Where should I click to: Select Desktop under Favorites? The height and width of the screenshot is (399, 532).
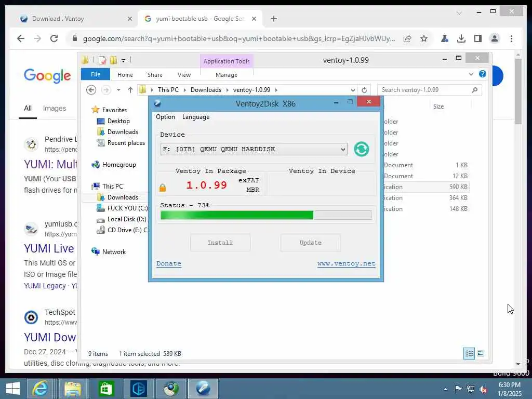tap(118, 121)
